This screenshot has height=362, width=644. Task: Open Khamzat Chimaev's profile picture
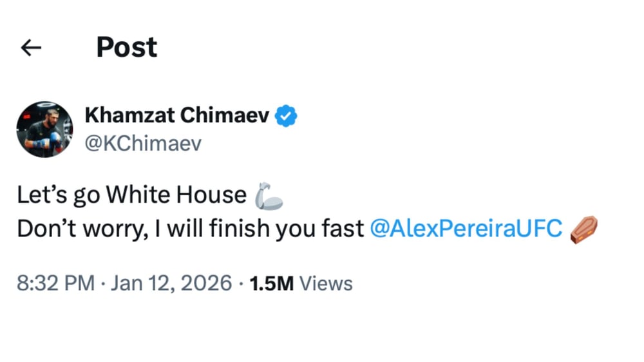[x=44, y=129]
